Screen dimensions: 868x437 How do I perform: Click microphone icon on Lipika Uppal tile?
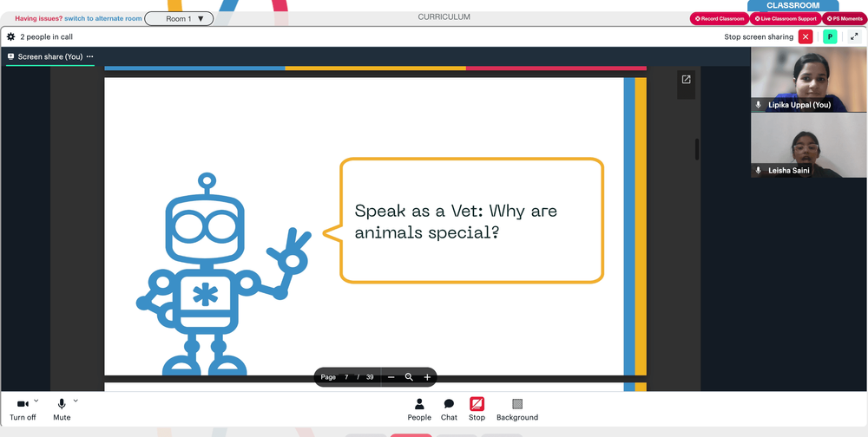click(x=759, y=105)
